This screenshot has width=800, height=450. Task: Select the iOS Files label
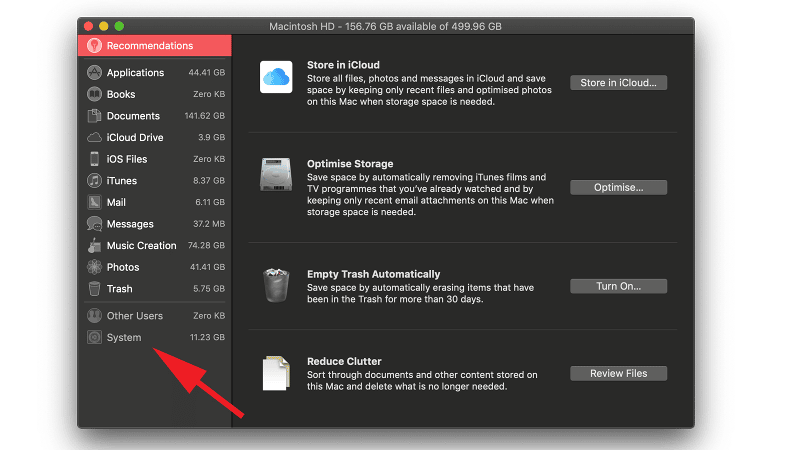pyautogui.click(x=127, y=159)
